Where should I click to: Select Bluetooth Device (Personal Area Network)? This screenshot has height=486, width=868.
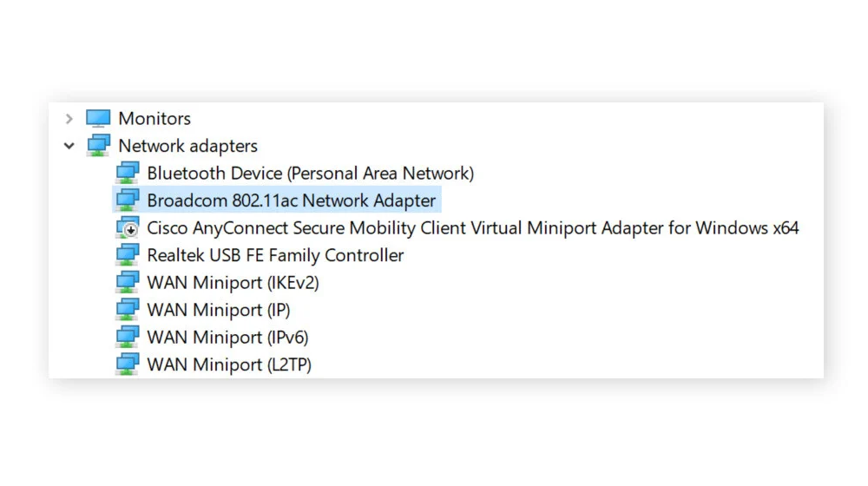(x=311, y=174)
